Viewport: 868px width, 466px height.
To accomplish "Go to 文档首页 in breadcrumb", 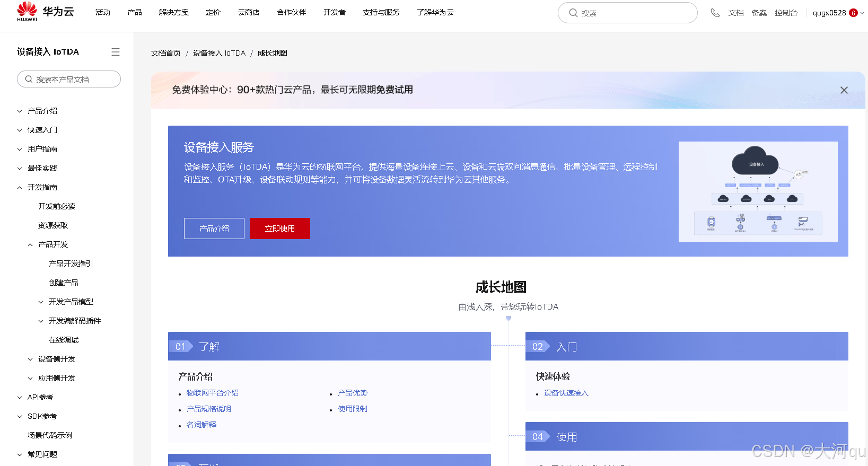I will 166,53.
